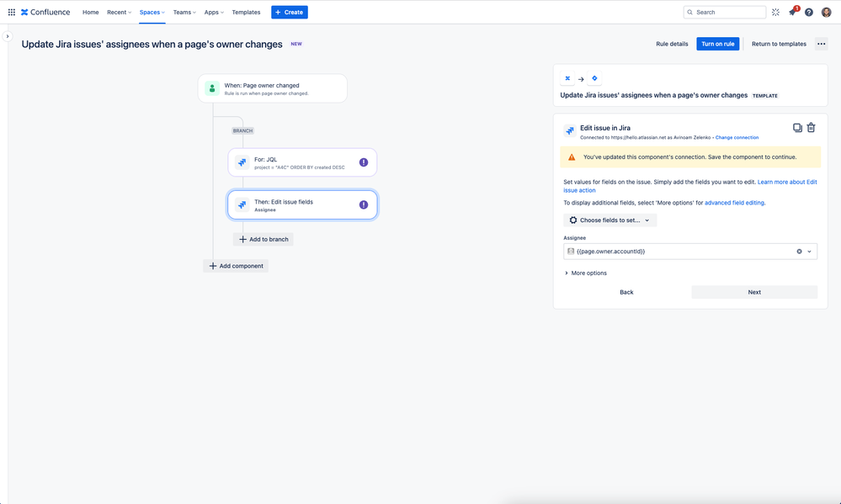The width and height of the screenshot is (841, 504).
Task: Focus the Search field
Action: [x=725, y=13]
